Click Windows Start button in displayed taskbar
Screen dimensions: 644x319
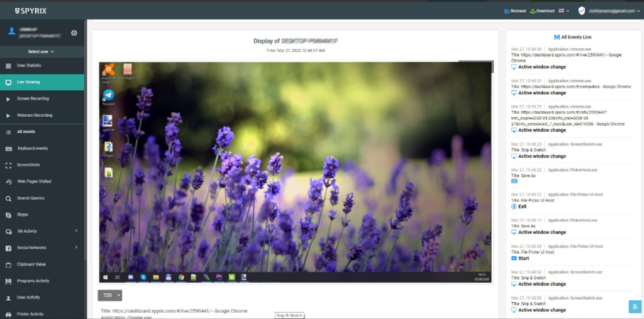[x=105, y=278]
